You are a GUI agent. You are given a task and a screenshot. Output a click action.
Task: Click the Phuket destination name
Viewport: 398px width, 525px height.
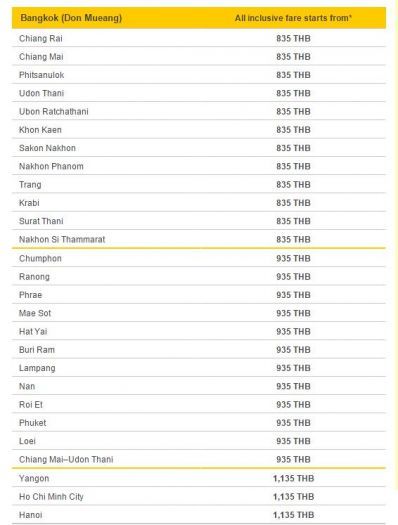33,423
